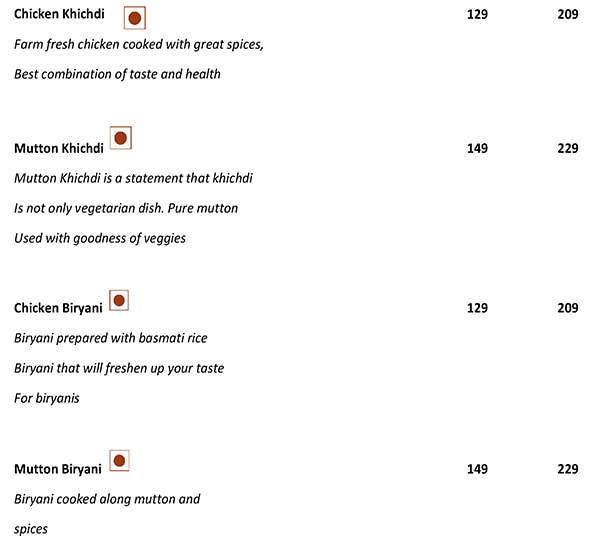The image size is (600, 559).
Task: Select the Mutton Khichdi dish title
Action: pos(59,148)
